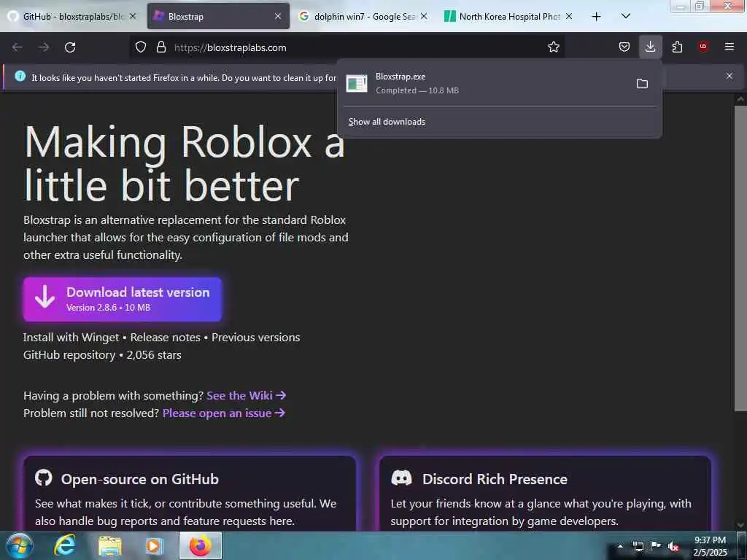Toggle the downloads panel toolbar button
The height and width of the screenshot is (560, 747).
point(650,47)
